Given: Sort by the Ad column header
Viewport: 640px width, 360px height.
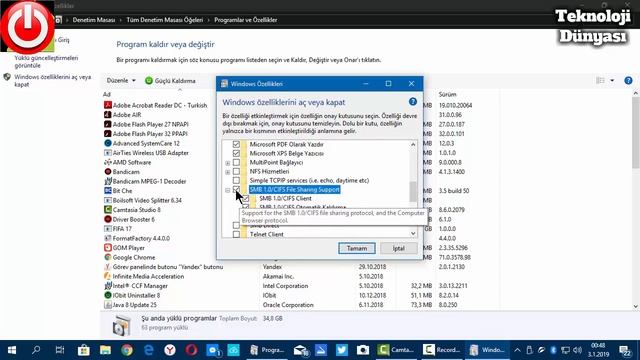Looking at the screenshot, I should (107, 94).
